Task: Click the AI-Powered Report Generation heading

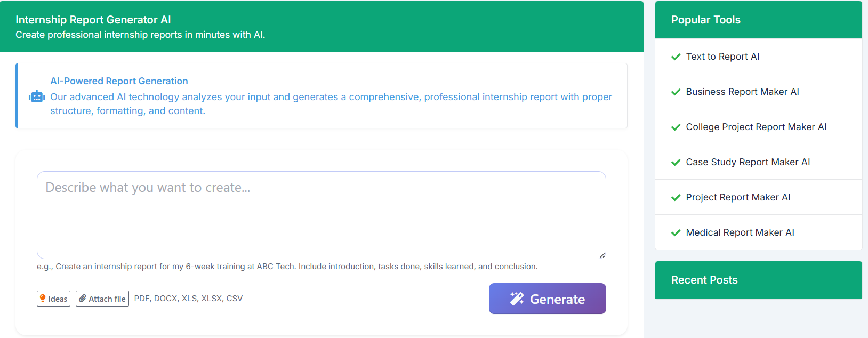Action: click(x=119, y=81)
